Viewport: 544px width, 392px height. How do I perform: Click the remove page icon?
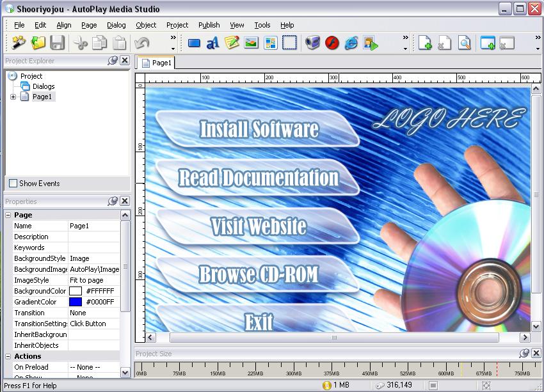click(x=444, y=43)
